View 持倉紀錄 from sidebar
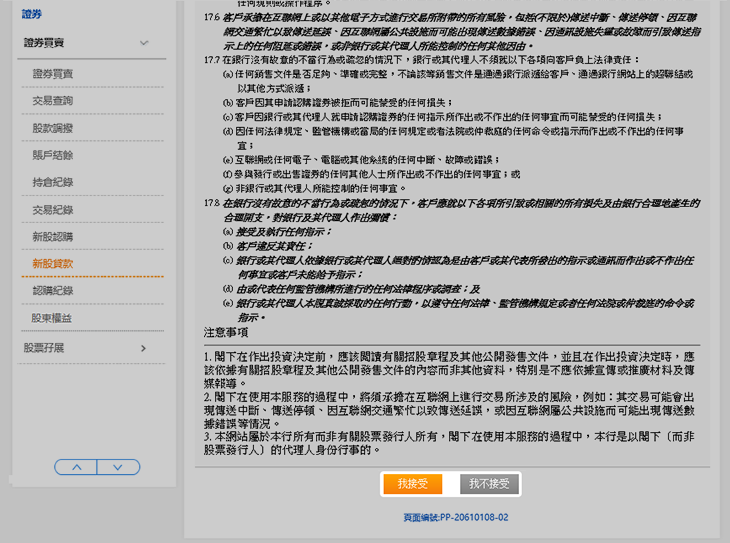730x543 pixels. tap(52, 183)
